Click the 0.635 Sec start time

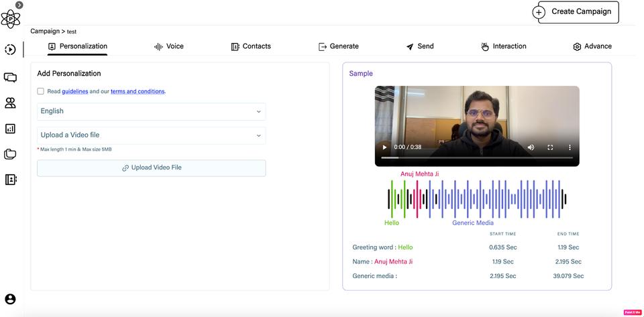pos(502,247)
